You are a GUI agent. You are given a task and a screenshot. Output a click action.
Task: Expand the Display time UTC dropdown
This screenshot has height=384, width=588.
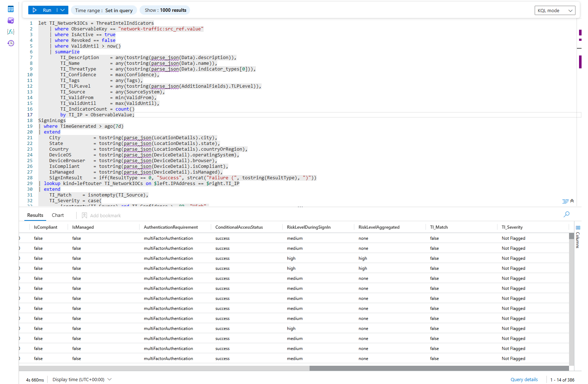point(110,379)
